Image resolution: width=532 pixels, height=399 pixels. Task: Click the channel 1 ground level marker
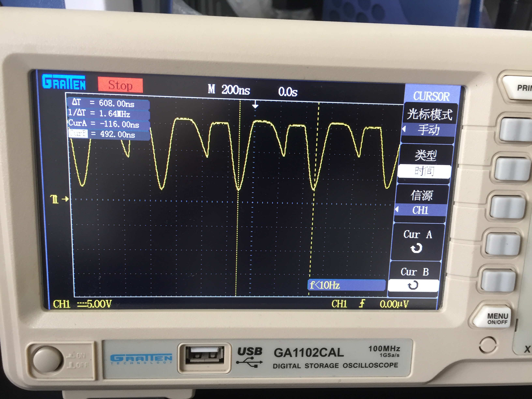pyautogui.click(x=59, y=199)
